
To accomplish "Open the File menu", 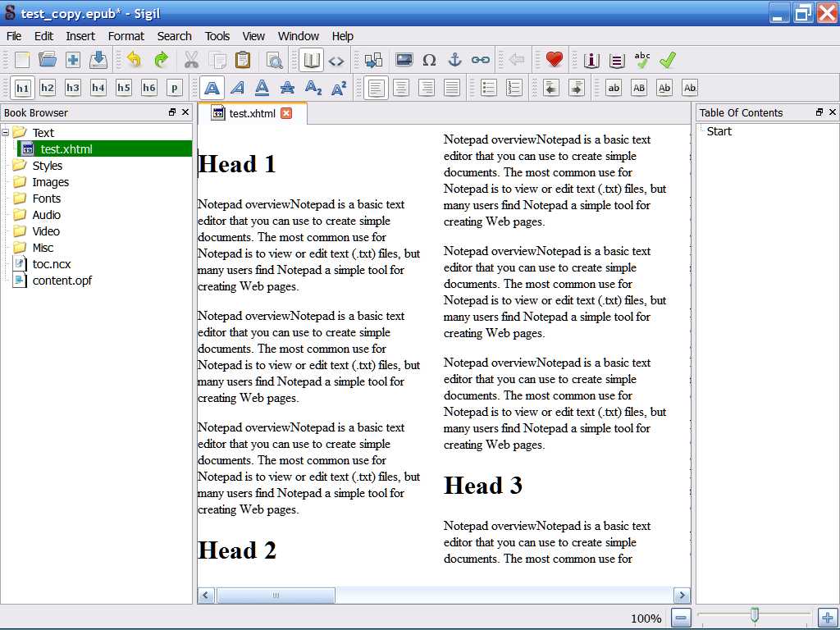I will coord(14,36).
